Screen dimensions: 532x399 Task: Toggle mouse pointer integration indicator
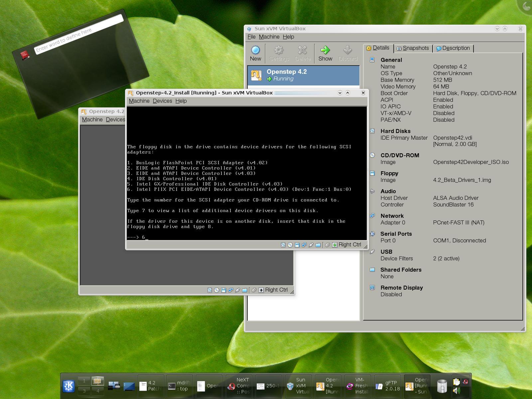click(327, 245)
